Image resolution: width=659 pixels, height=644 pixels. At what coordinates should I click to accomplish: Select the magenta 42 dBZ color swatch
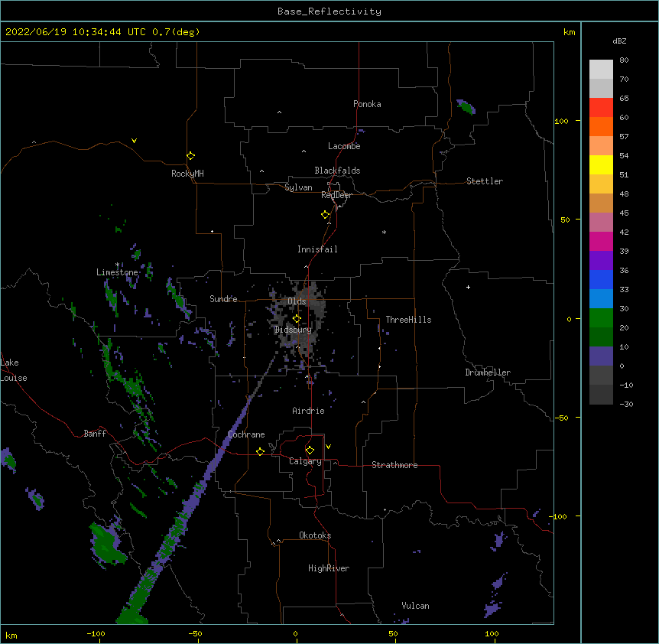point(601,241)
